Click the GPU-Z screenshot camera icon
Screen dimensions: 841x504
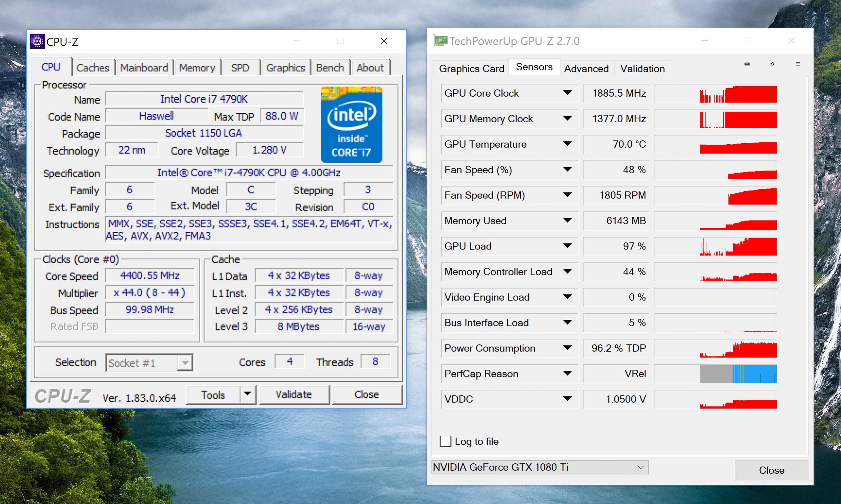(747, 64)
